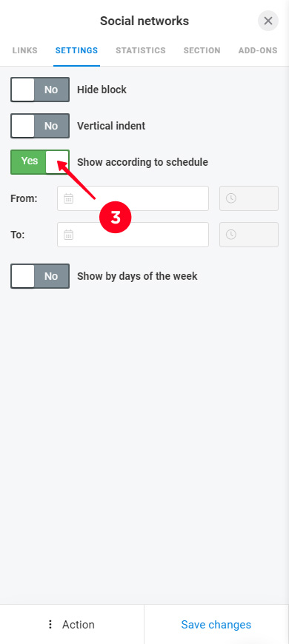
Task: Open the From time selector box
Action: tap(249, 198)
